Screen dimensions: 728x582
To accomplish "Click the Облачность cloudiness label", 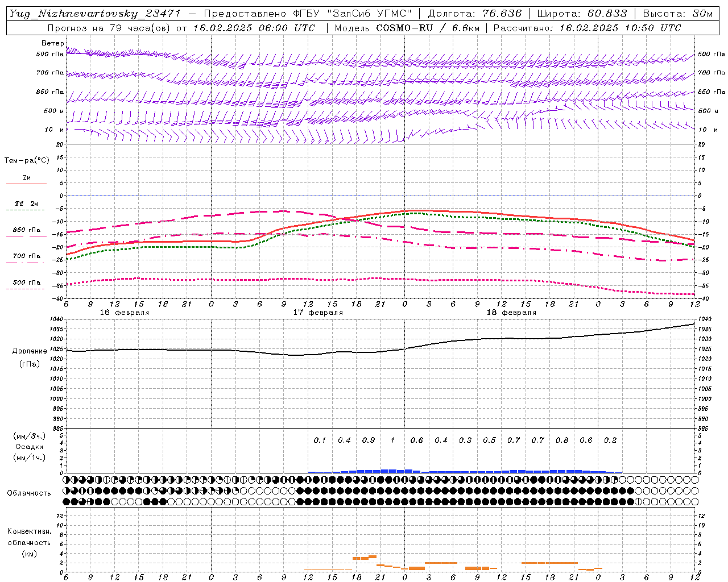I will (29, 493).
